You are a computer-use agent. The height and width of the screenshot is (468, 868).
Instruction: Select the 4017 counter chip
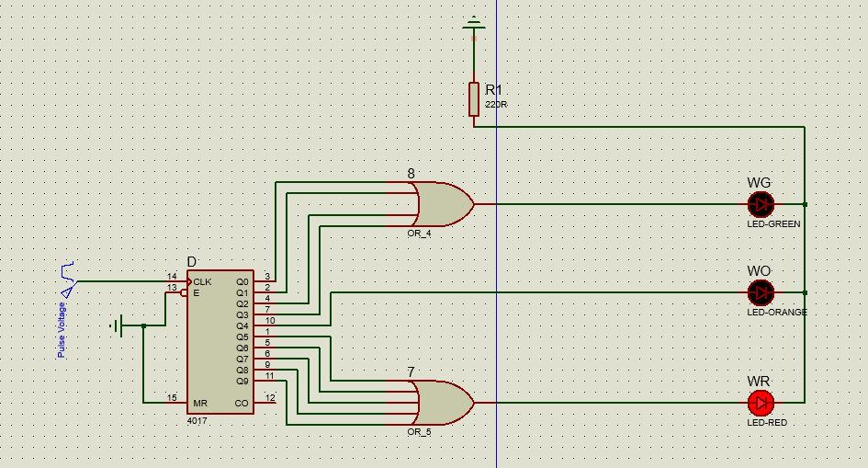(x=220, y=342)
